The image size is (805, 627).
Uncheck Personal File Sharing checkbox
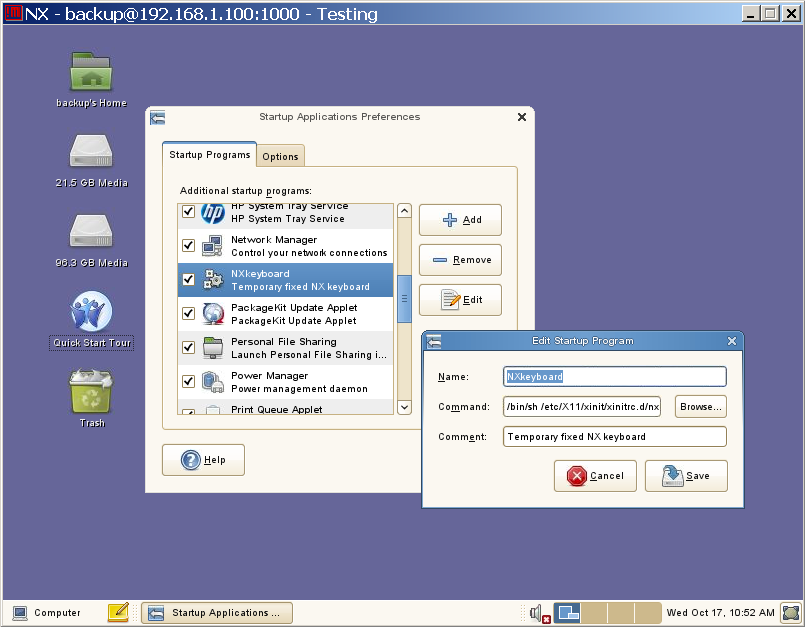(x=188, y=347)
